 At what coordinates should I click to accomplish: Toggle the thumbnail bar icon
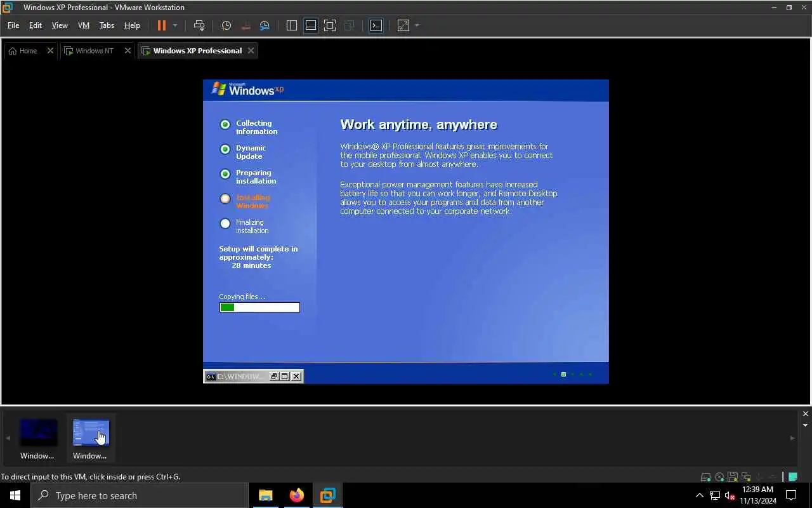(x=311, y=25)
